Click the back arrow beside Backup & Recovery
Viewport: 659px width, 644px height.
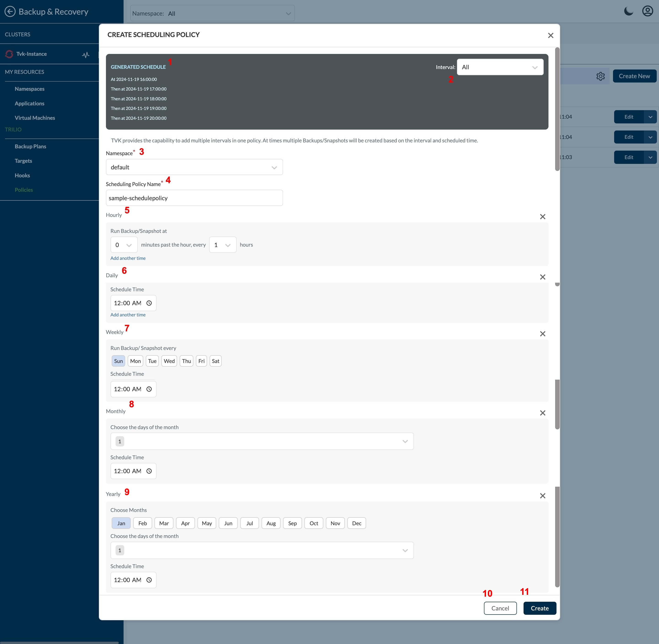pyautogui.click(x=10, y=11)
